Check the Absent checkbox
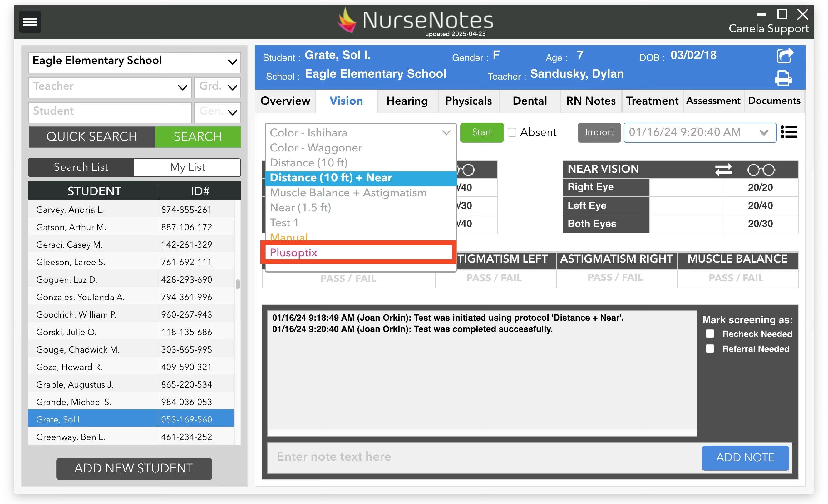828x504 pixels. [512, 132]
